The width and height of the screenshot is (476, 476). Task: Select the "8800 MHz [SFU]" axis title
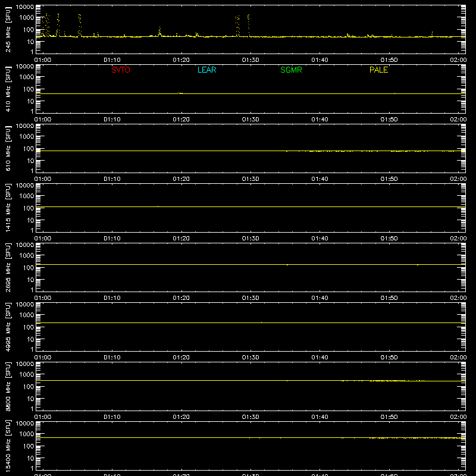[x=8, y=386]
